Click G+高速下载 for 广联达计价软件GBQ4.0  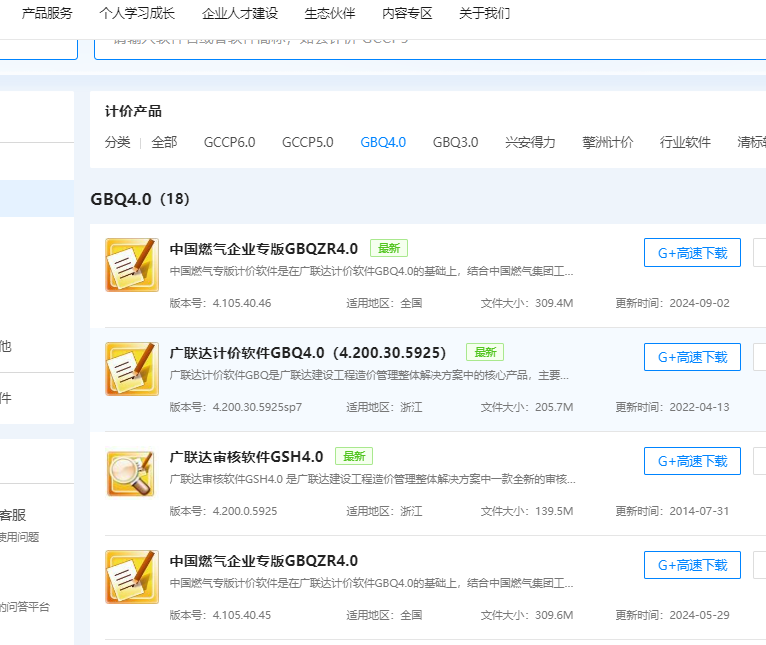click(x=692, y=357)
